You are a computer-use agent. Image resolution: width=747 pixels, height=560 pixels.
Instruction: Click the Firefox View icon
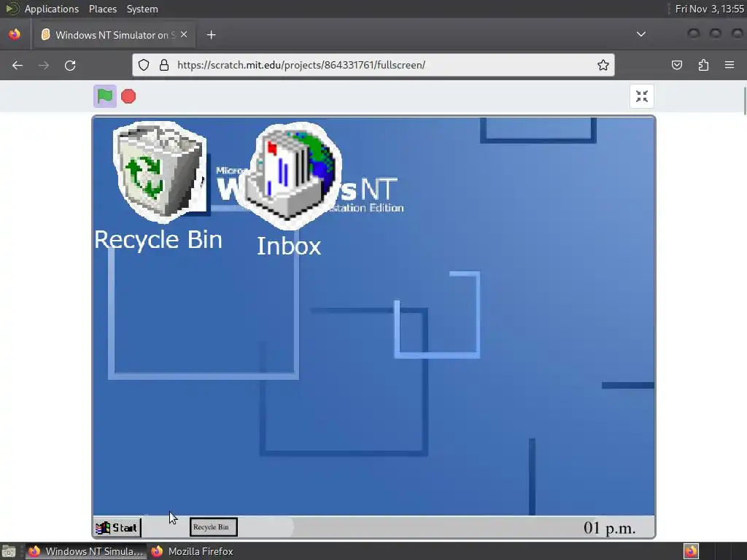click(15, 34)
